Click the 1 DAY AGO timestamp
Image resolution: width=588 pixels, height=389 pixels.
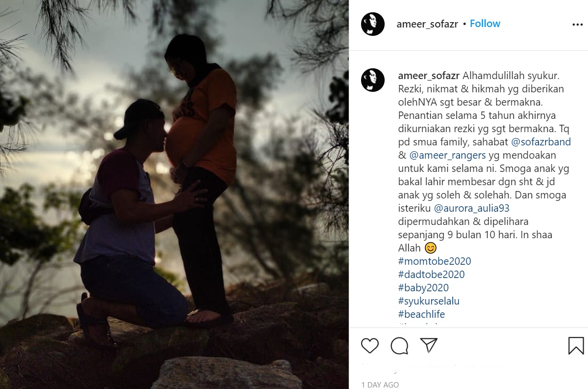[380, 385]
